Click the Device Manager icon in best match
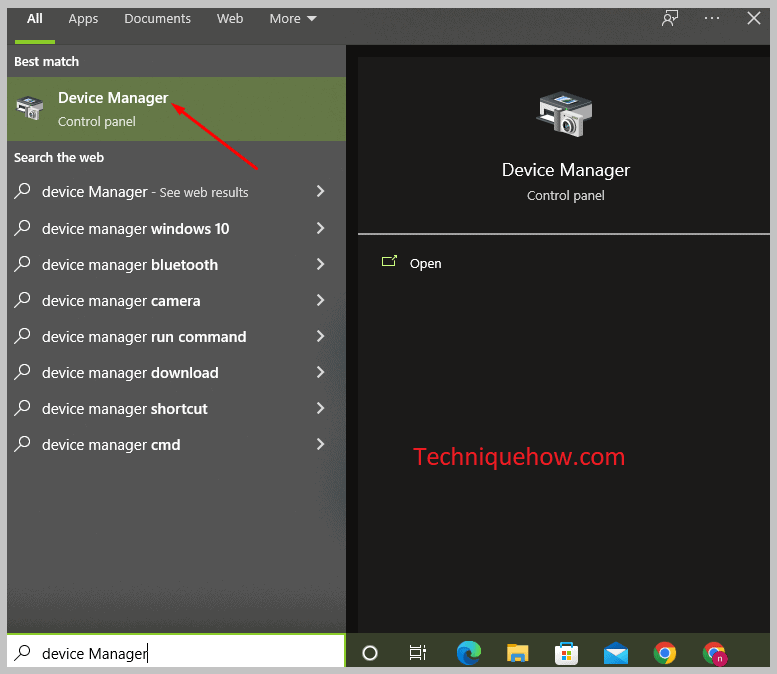 coord(30,108)
